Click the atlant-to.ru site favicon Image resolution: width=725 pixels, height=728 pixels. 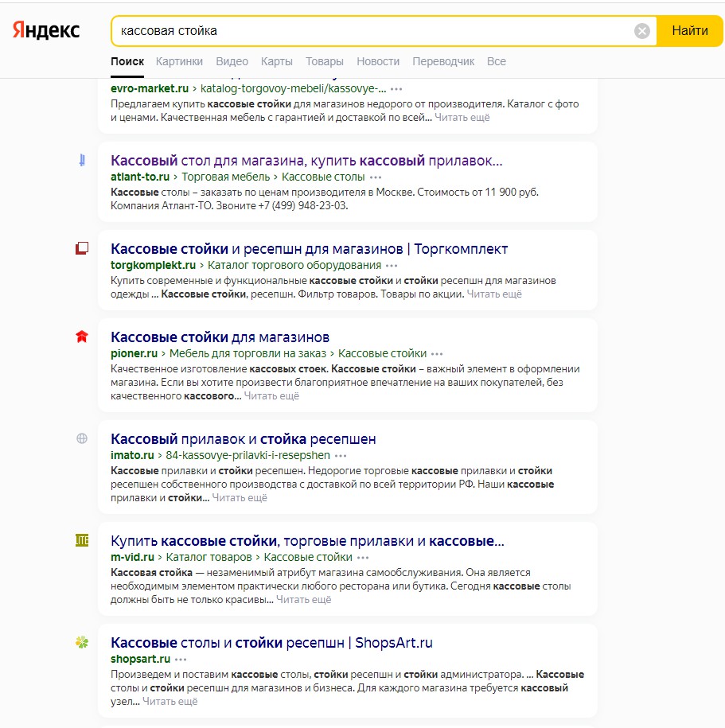click(x=82, y=160)
